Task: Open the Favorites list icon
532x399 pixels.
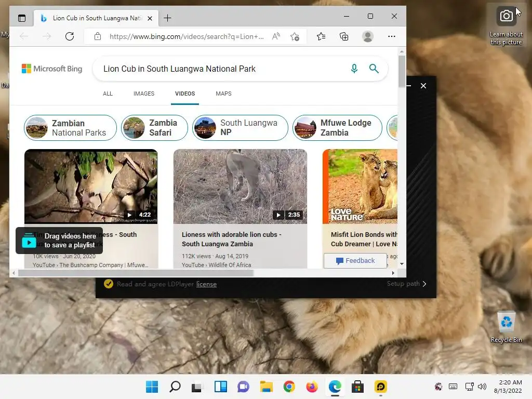Action: pyautogui.click(x=321, y=36)
